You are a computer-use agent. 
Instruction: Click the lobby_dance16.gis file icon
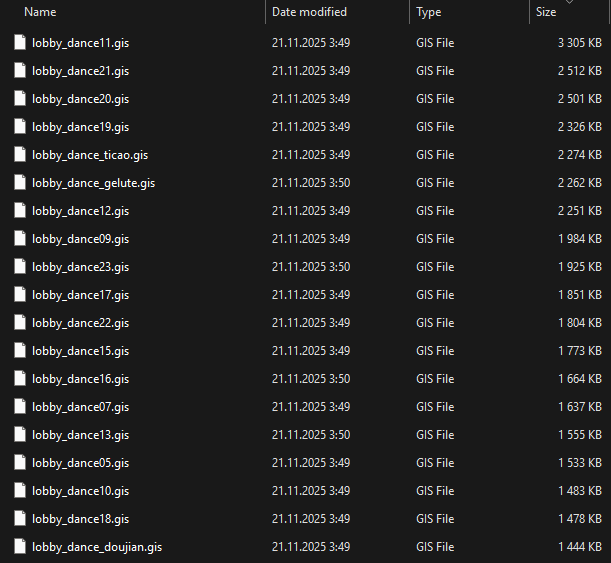(x=20, y=379)
